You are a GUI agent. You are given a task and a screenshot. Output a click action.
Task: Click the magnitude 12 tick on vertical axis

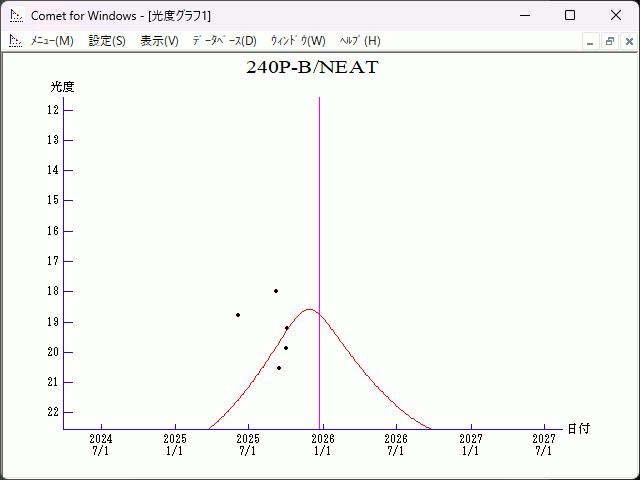(68, 109)
